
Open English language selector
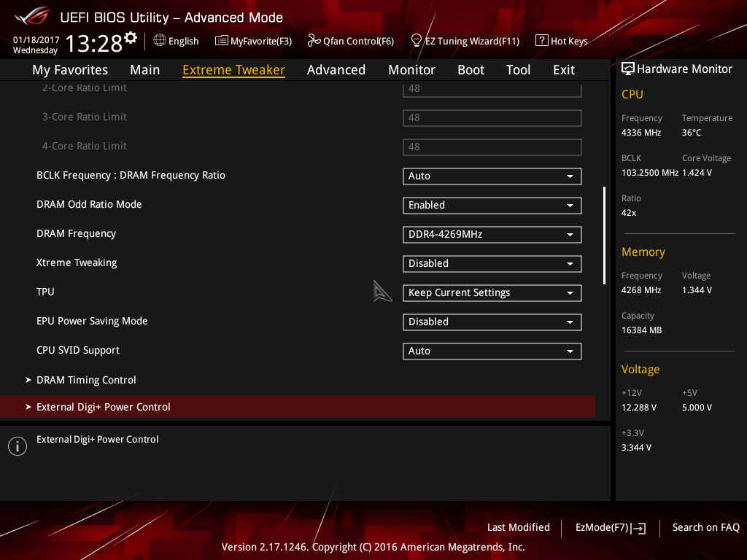(177, 41)
